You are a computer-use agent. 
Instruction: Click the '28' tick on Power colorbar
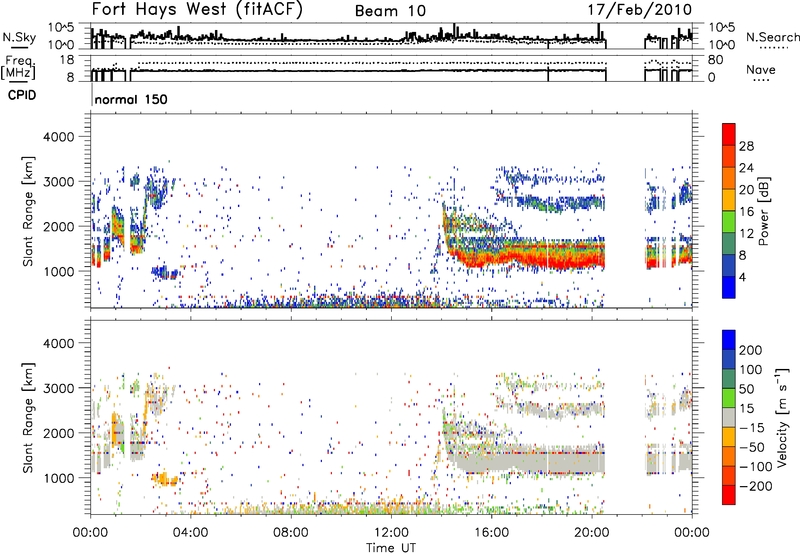[x=746, y=146]
